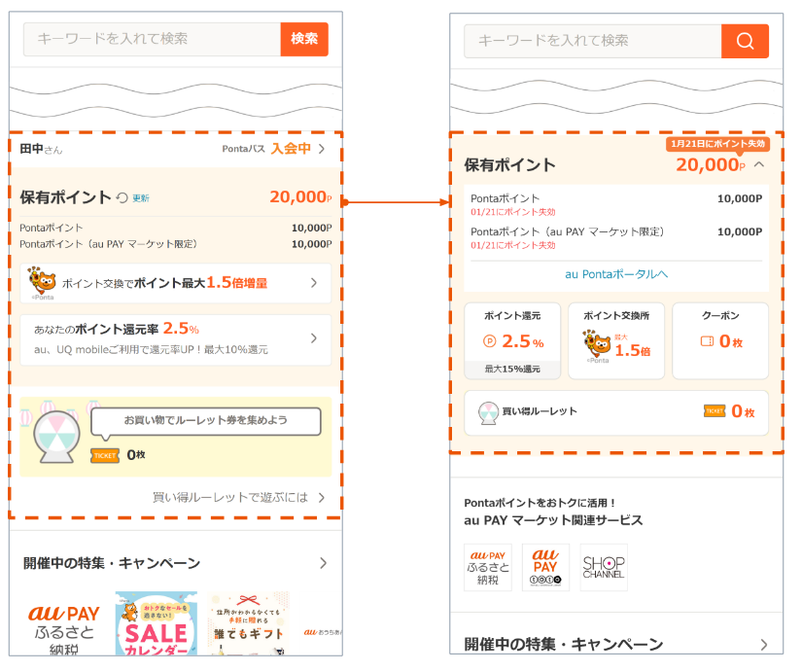The width and height of the screenshot is (802, 672).
Task: Select the ポイント還元 2.5% card
Action: click(512, 340)
